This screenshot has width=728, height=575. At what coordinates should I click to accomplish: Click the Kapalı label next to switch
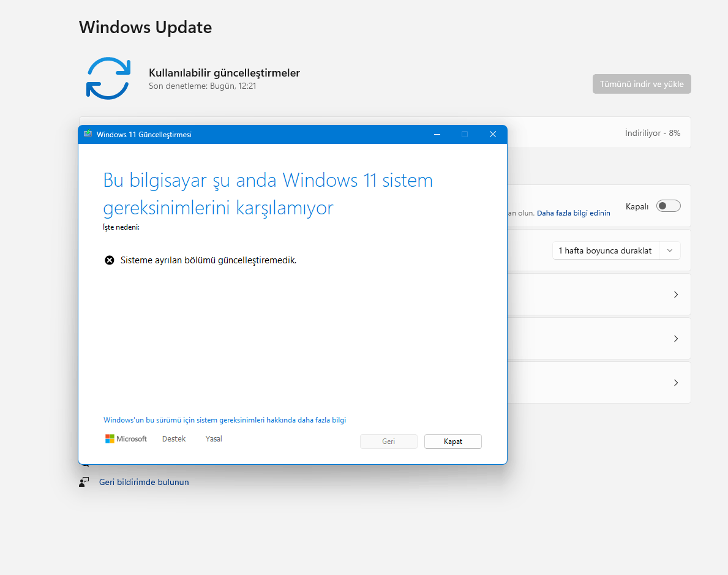[637, 206]
